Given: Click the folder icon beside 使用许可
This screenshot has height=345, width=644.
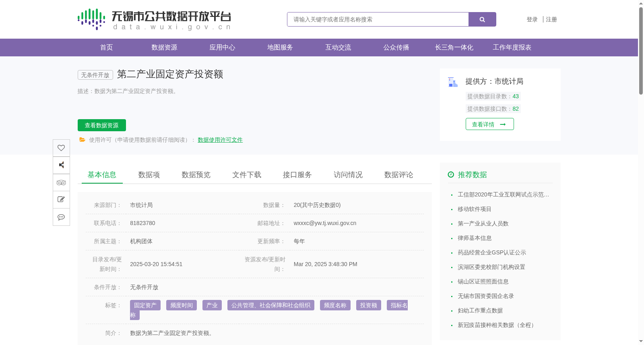Looking at the screenshot, I should (82, 140).
